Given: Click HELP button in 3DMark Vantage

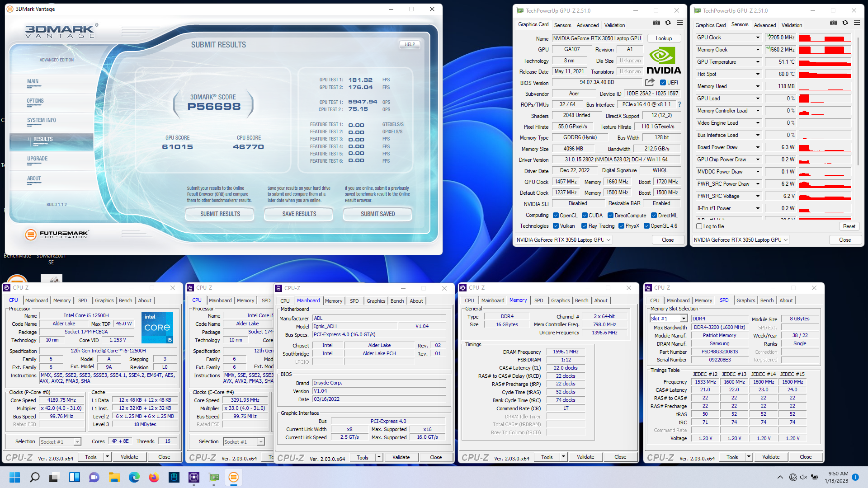Looking at the screenshot, I should (410, 44).
